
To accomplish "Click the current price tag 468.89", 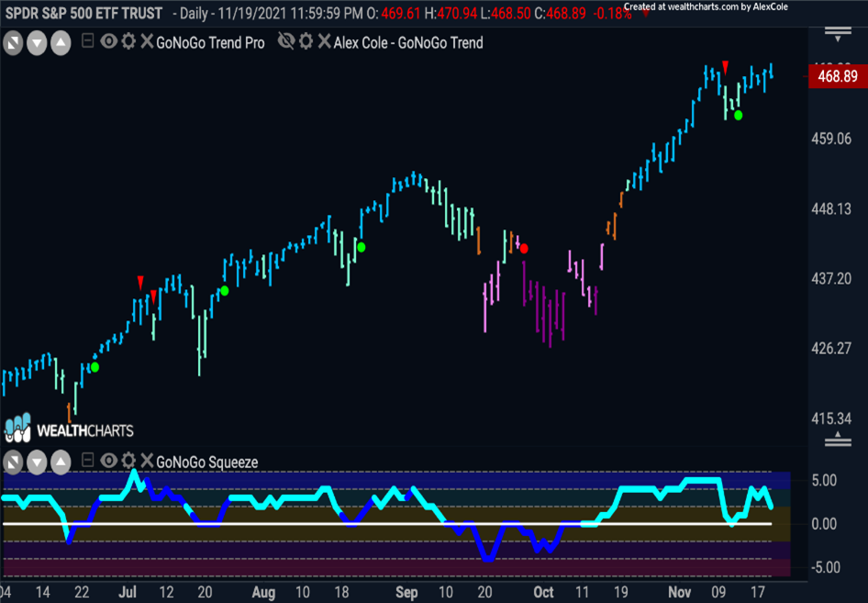I will point(838,76).
